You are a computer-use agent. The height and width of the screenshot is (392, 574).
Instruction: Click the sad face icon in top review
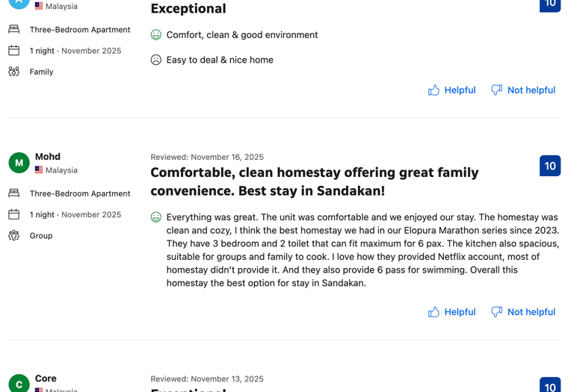156,60
